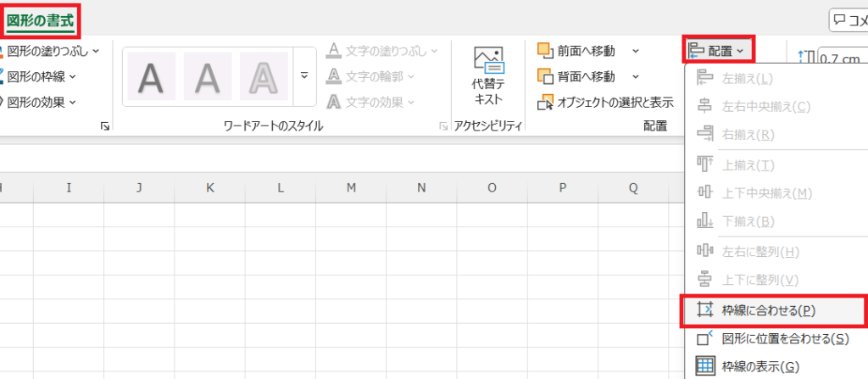Click the 背面へ移動 icon
Image resolution: width=868 pixels, height=379 pixels.
[547, 77]
